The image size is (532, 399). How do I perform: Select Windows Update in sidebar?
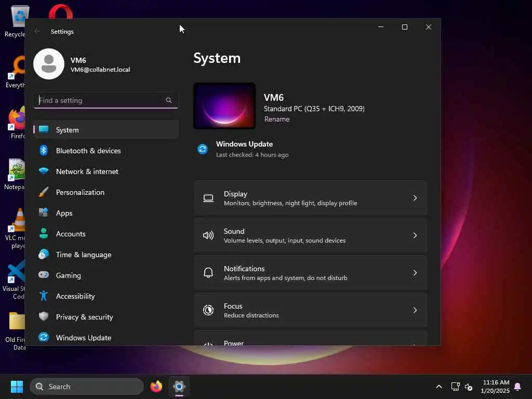[106, 337]
